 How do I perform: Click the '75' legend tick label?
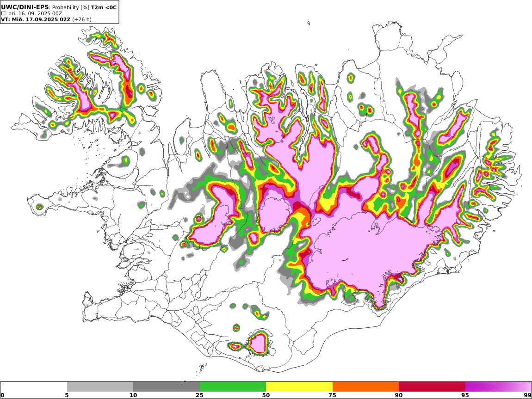tap(332, 395)
